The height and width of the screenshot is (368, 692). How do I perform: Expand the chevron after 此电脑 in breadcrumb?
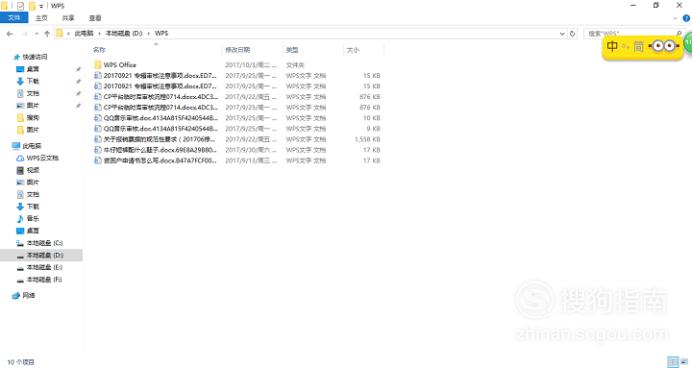coord(100,34)
